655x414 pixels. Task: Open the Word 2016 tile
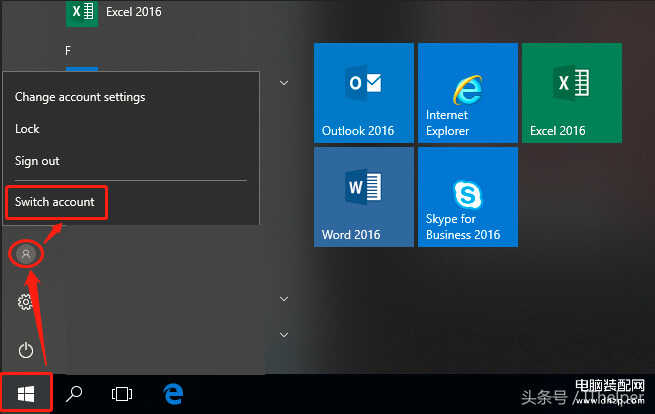coord(363,197)
